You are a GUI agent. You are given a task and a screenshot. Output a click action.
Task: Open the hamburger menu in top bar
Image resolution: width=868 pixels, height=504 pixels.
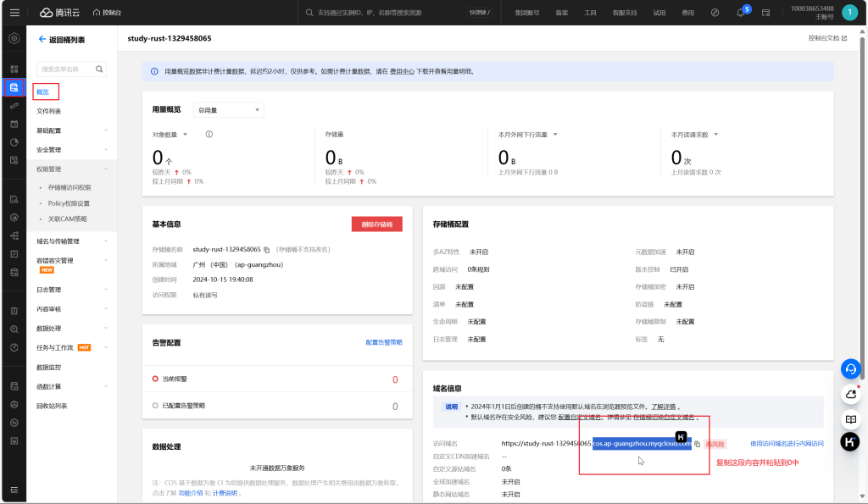point(14,13)
